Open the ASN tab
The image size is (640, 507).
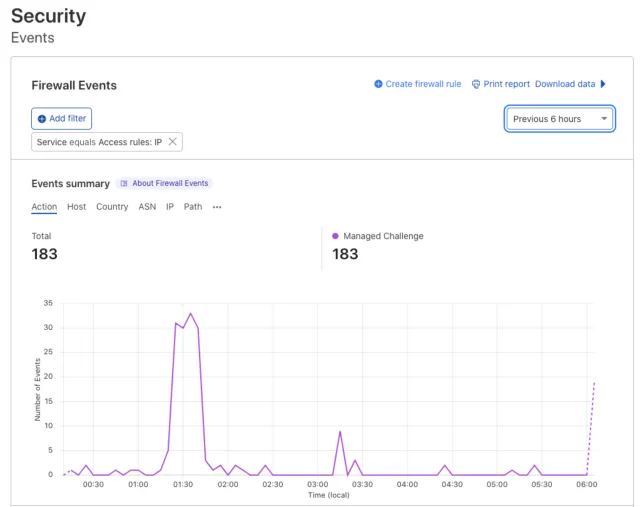(147, 207)
